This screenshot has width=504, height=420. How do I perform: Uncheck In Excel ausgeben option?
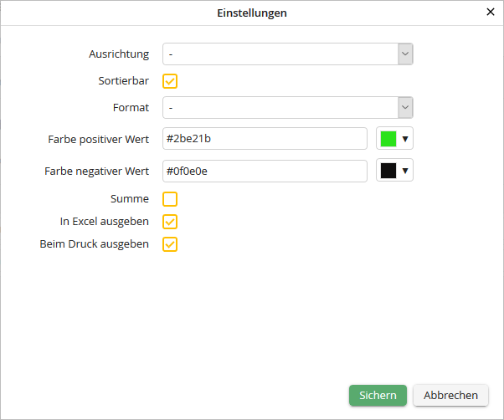(x=170, y=222)
